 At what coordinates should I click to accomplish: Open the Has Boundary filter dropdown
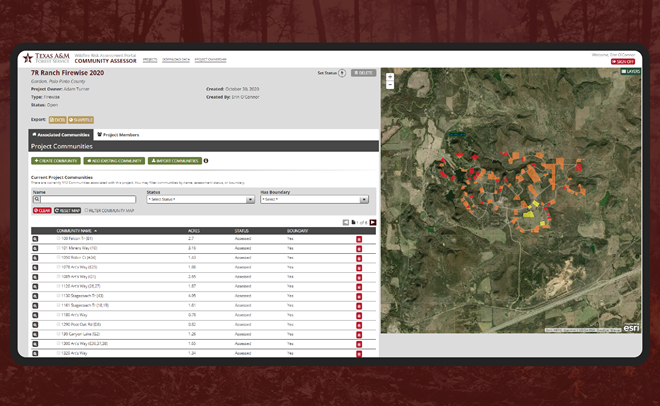[314, 199]
